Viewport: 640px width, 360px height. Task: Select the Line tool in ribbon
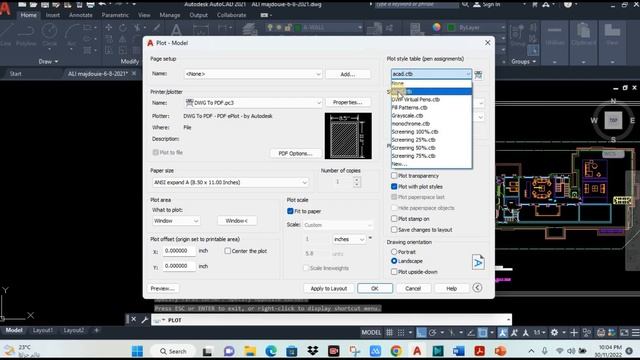(6, 34)
